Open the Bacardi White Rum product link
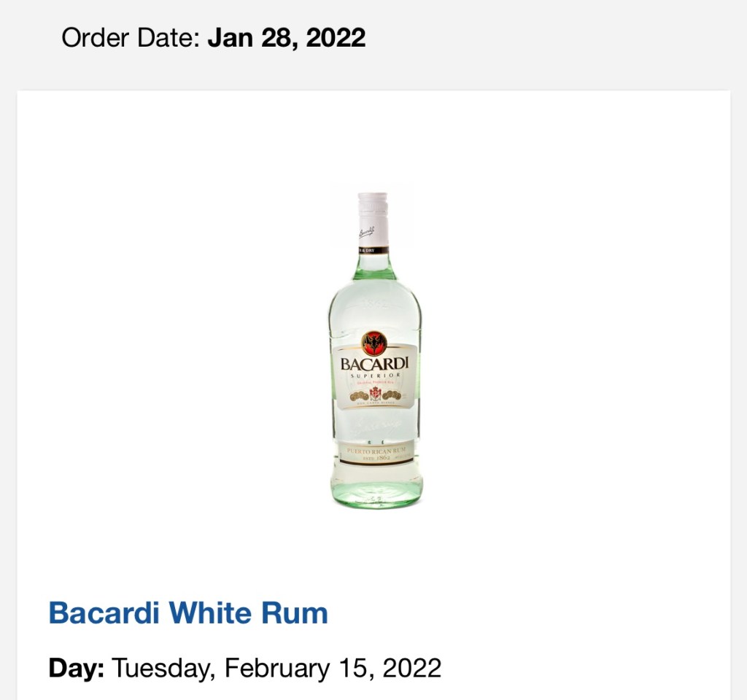 [188, 612]
